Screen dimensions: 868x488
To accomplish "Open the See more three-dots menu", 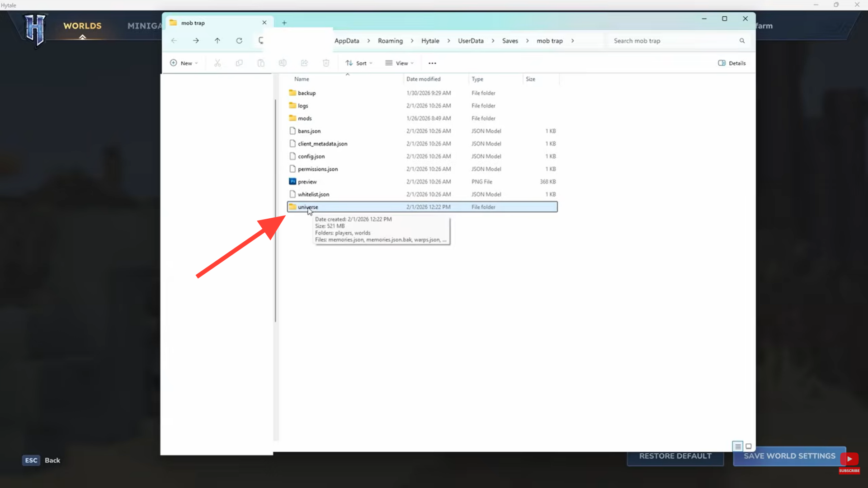I will click(432, 63).
